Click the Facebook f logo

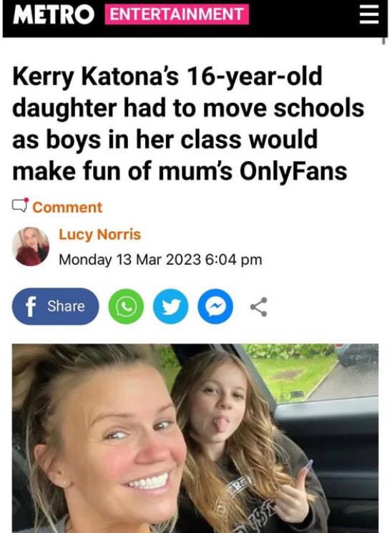point(31,307)
